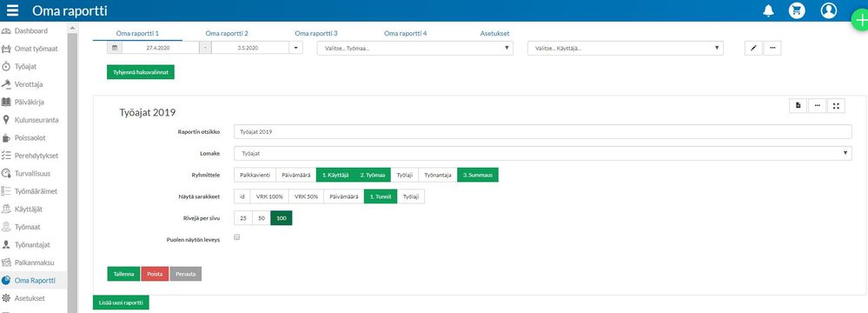Toggle VRK 50% column

306,196
